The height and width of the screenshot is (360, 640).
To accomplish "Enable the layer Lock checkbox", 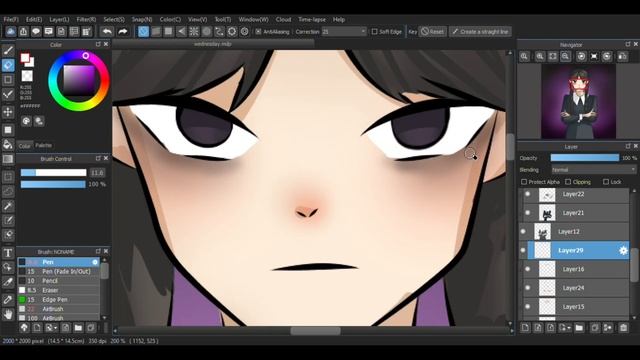I will click(606, 182).
